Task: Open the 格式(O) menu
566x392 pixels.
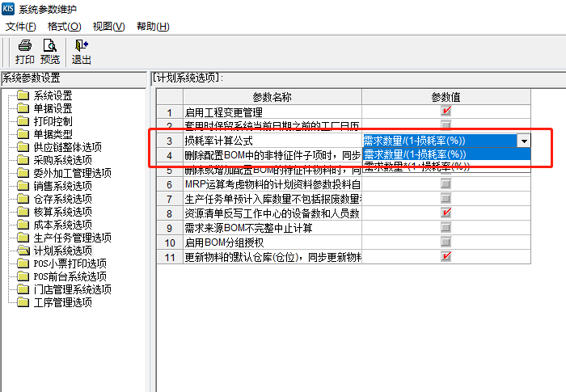Action: click(x=64, y=27)
